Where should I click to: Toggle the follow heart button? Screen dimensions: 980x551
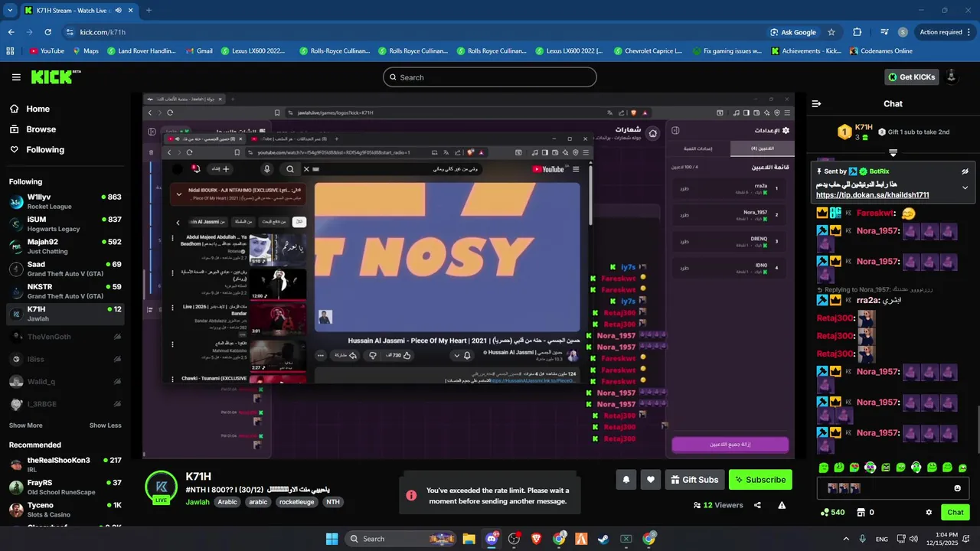pyautogui.click(x=650, y=480)
